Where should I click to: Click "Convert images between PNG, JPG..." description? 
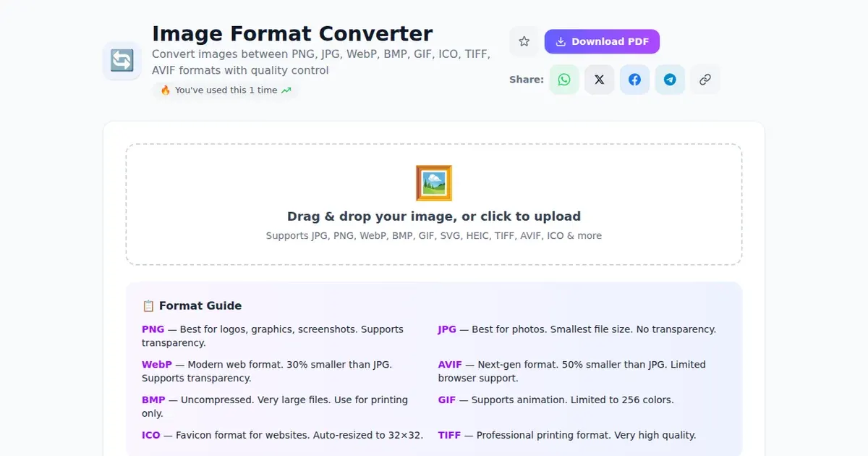tap(321, 62)
